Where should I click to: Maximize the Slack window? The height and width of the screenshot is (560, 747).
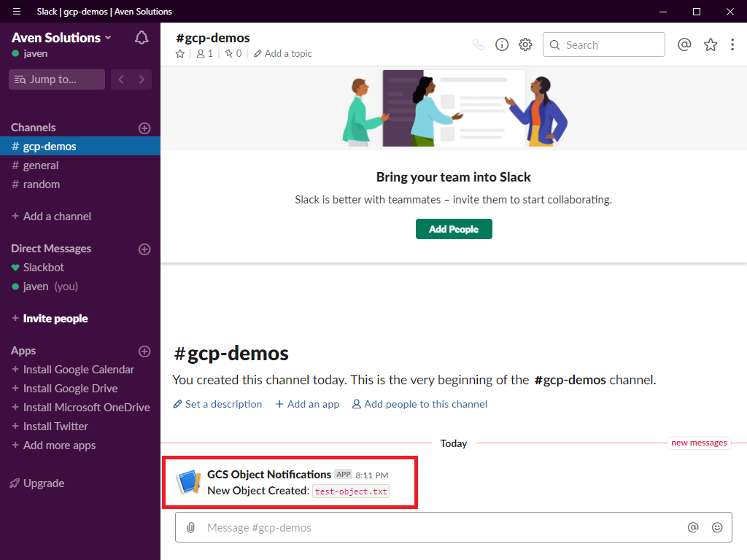[697, 12]
